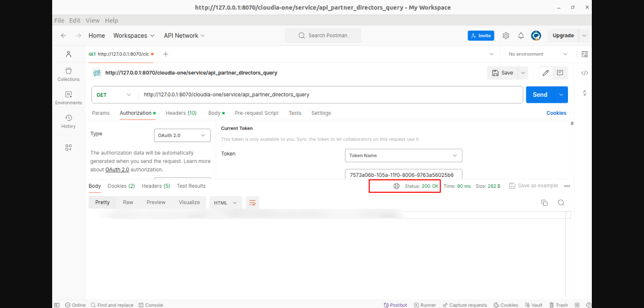
Task: Toggle the sidebar from the status bar
Action: click(x=57, y=305)
